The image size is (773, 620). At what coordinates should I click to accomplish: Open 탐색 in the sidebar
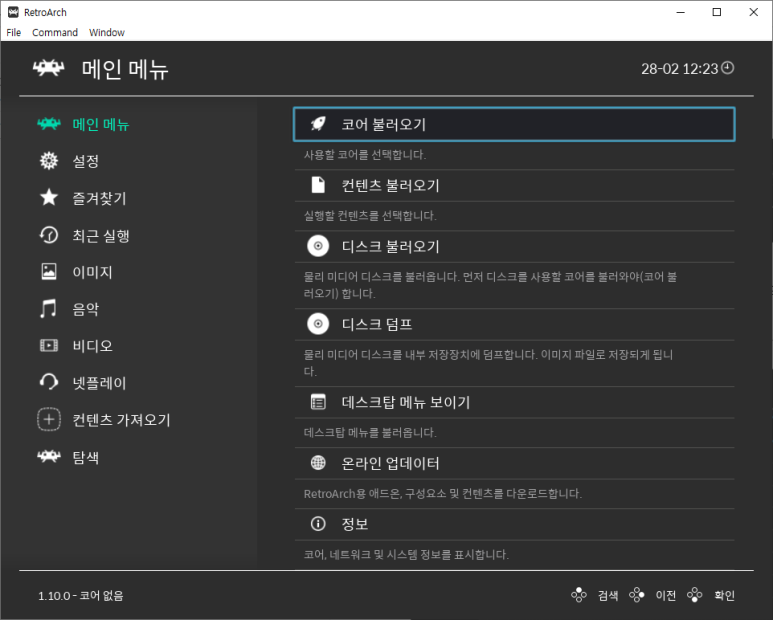(x=86, y=457)
